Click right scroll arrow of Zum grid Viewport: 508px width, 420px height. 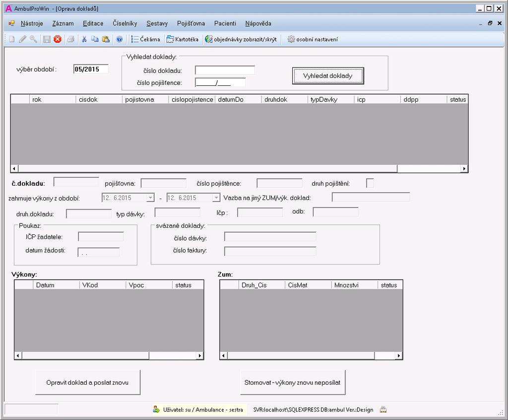399,356
